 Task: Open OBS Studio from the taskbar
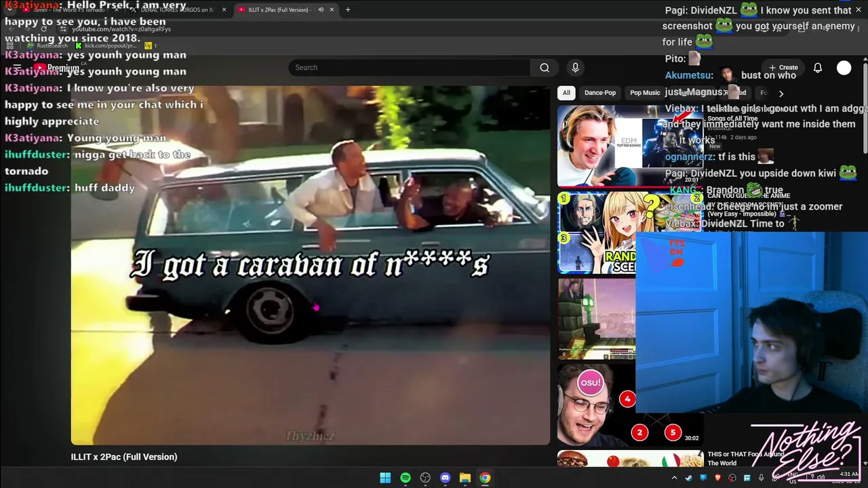[425, 478]
